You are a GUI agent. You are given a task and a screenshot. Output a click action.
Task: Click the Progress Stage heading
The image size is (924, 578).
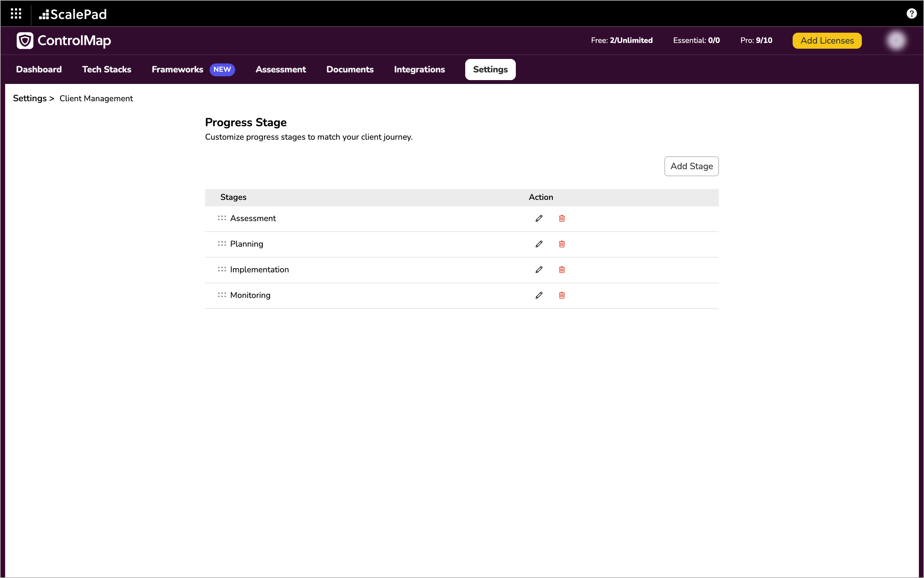[246, 122]
